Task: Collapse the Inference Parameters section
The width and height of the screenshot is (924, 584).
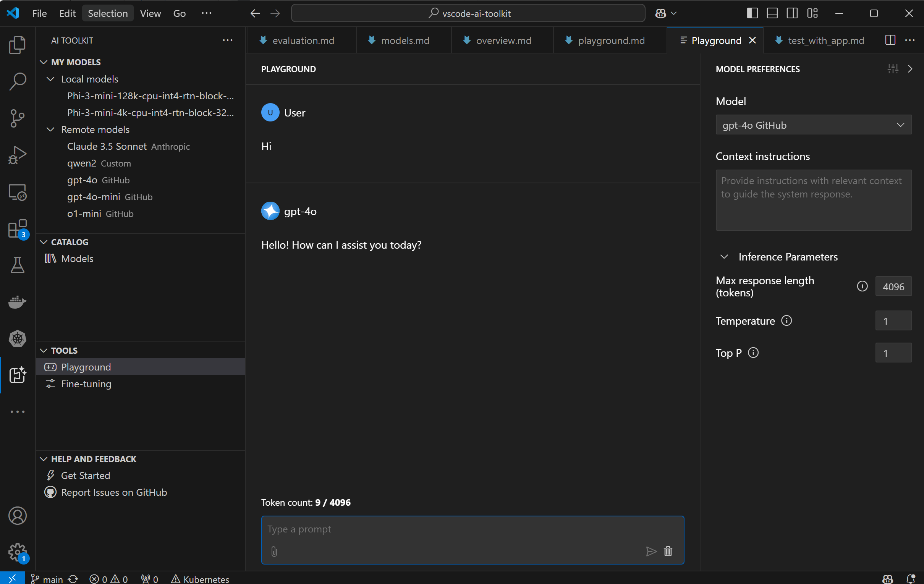Action: point(724,257)
